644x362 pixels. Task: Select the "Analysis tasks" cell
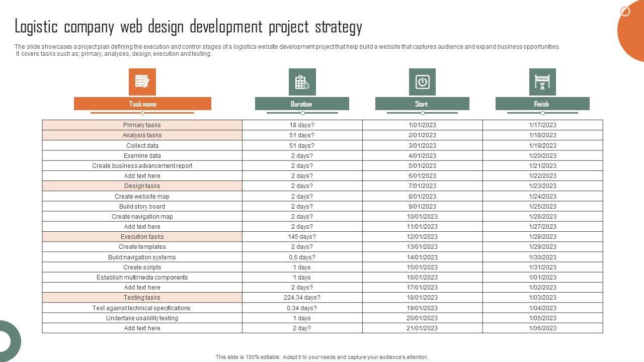pos(142,135)
